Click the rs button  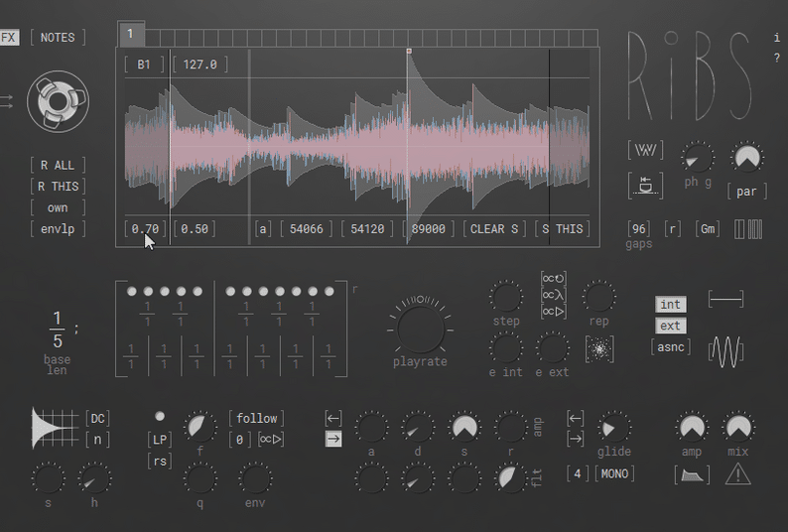click(160, 462)
